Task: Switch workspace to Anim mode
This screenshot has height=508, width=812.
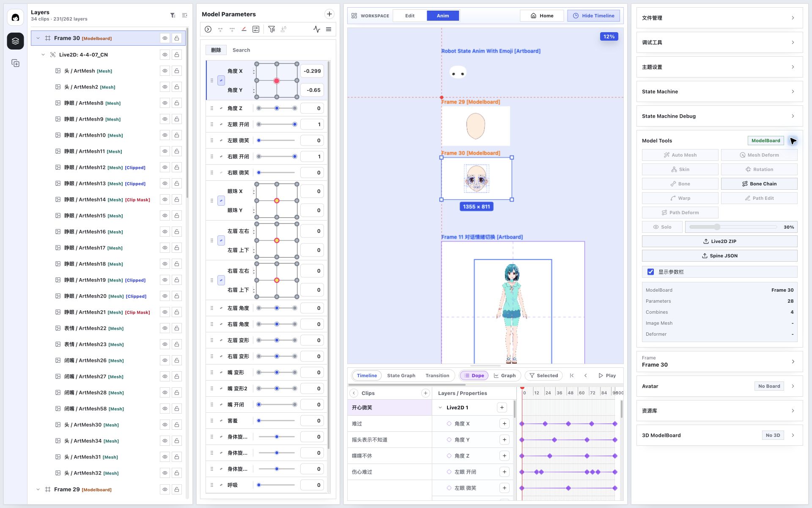Action: pyautogui.click(x=443, y=16)
